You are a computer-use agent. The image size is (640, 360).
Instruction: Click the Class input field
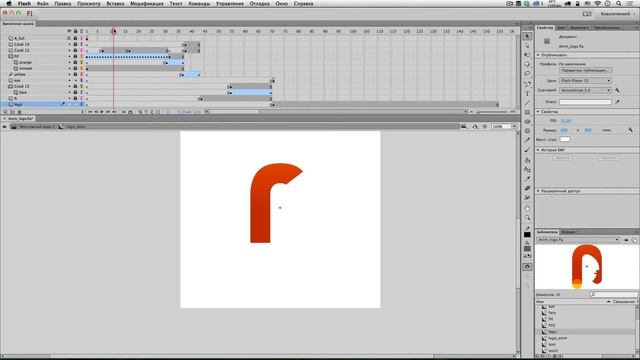coord(585,102)
